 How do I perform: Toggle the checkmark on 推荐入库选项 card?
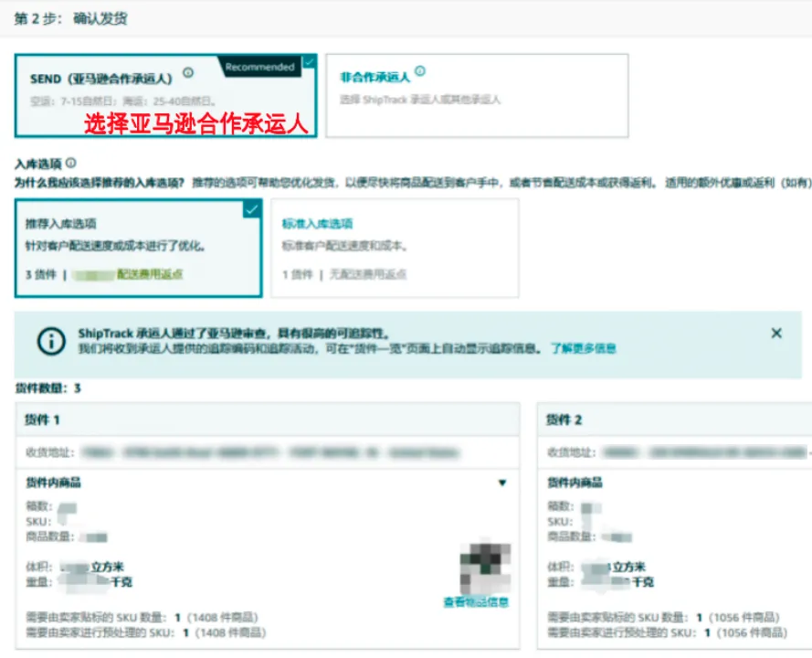253,209
